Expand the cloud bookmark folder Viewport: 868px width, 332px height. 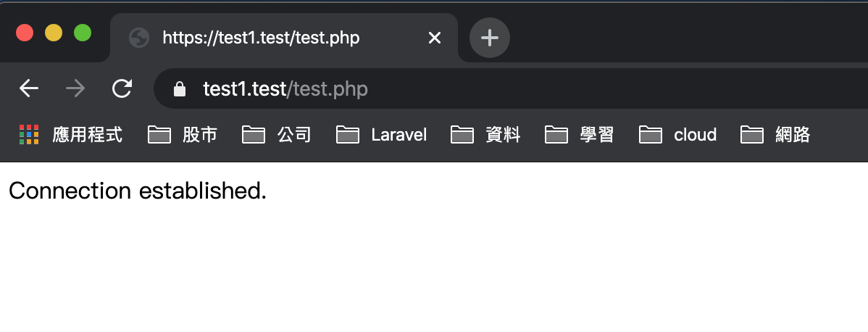pos(678,135)
